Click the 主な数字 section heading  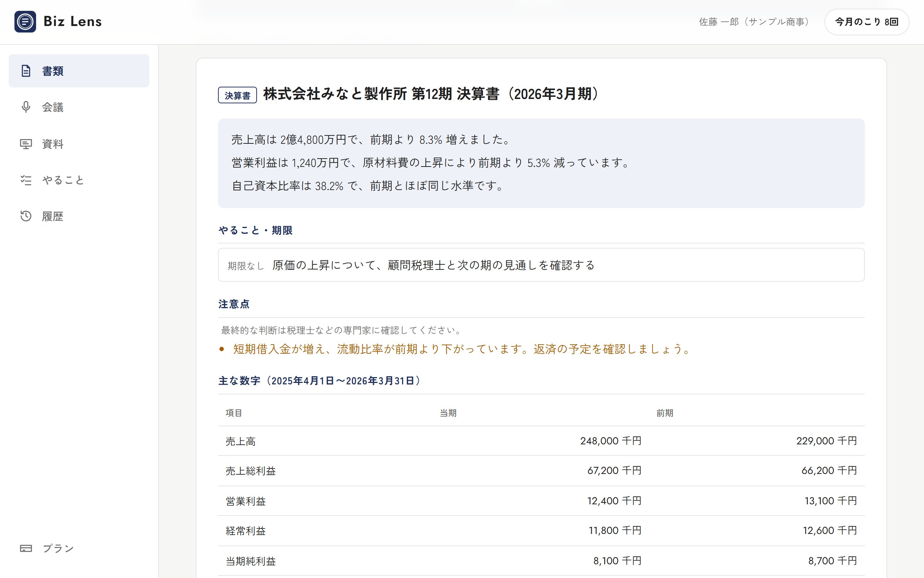(319, 381)
